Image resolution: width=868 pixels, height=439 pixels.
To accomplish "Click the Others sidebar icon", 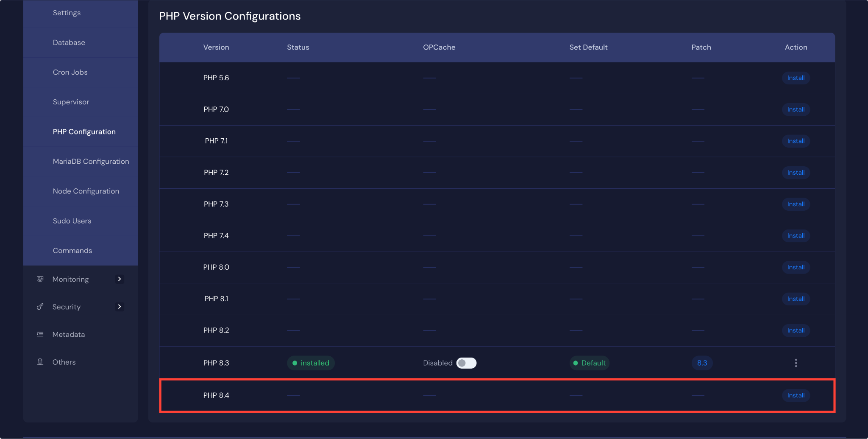I will click(40, 362).
